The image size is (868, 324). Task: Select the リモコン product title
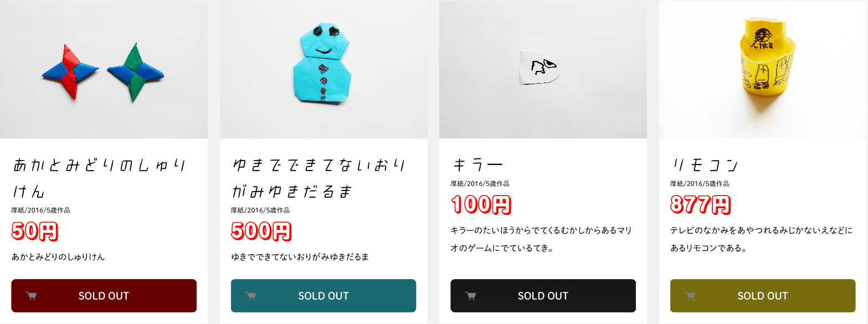pyautogui.click(x=705, y=165)
